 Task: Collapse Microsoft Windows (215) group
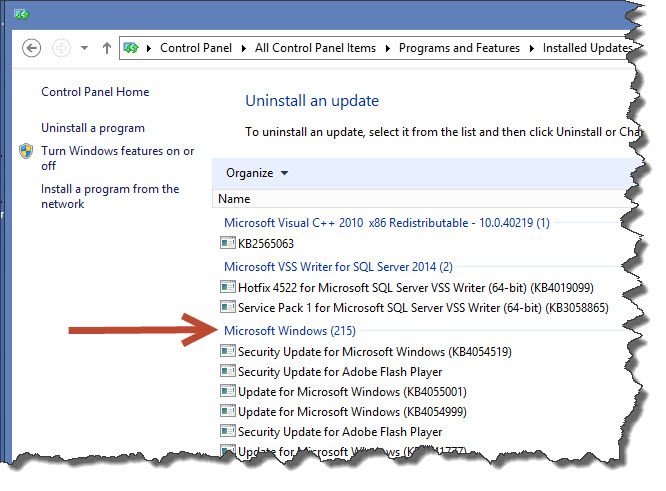290,331
